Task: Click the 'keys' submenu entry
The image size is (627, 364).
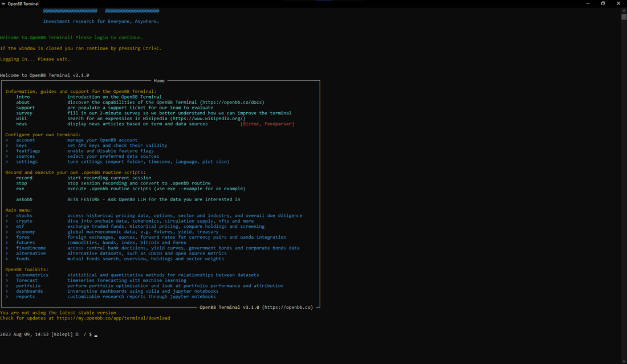Action: click(22, 145)
